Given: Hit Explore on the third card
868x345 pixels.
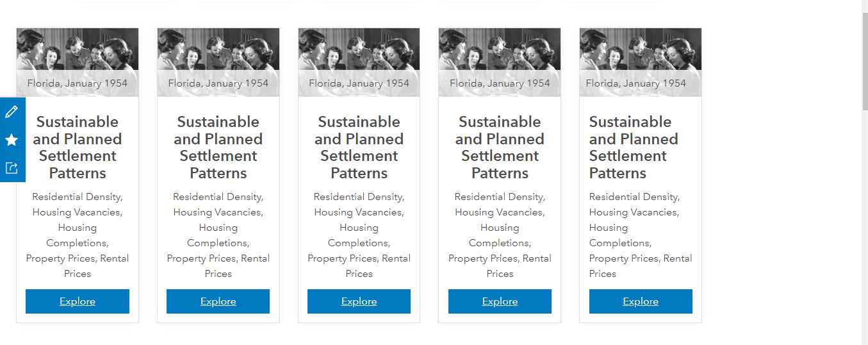Looking at the screenshot, I should click(x=359, y=301).
